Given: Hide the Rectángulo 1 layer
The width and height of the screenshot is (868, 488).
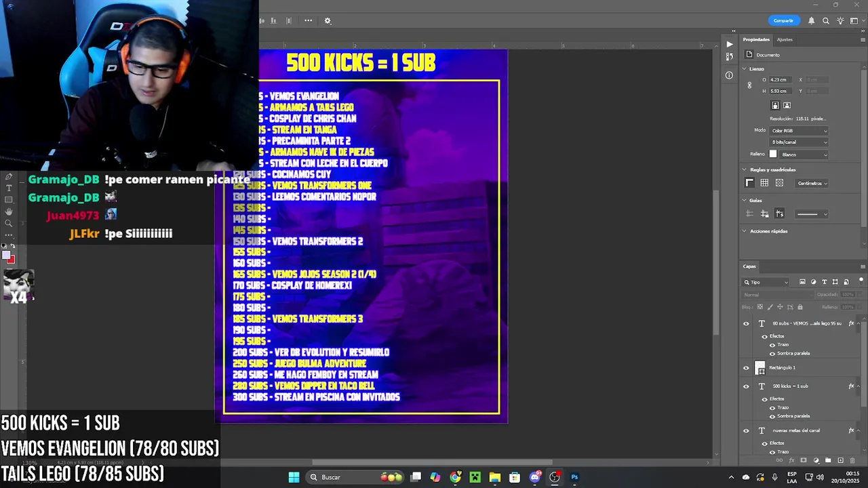Looking at the screenshot, I should point(747,368).
